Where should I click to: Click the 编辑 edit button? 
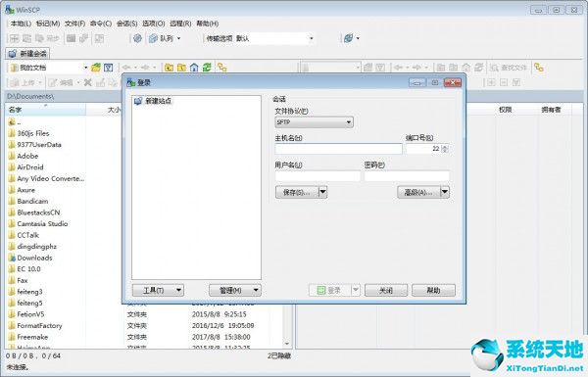[61, 82]
